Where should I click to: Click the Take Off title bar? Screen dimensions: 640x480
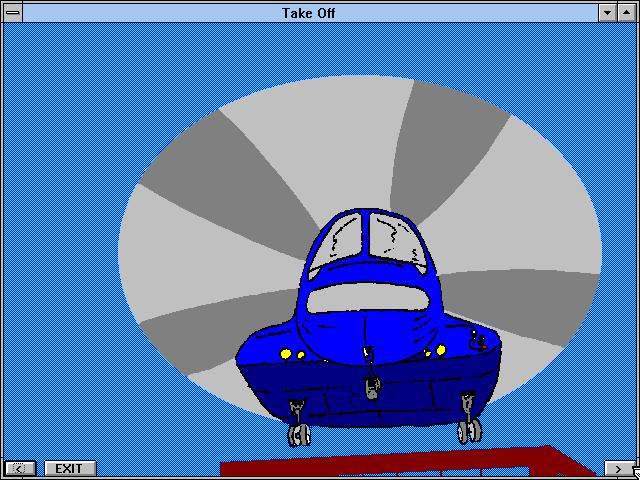point(309,13)
